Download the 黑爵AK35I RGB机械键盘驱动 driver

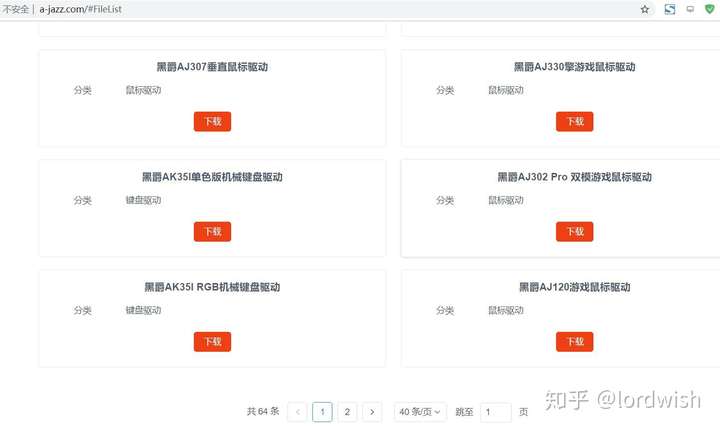[x=212, y=342]
